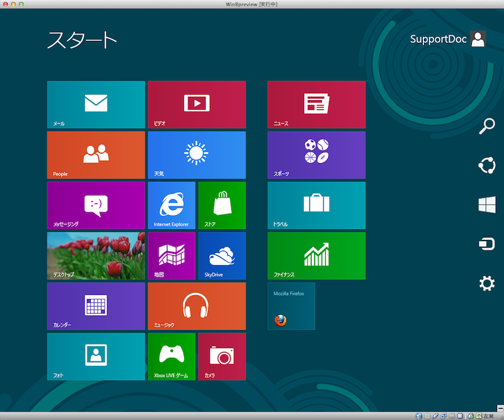504x420 pixels.
Task: Launch the Mozilla Firefox tile
Action: pos(291,306)
